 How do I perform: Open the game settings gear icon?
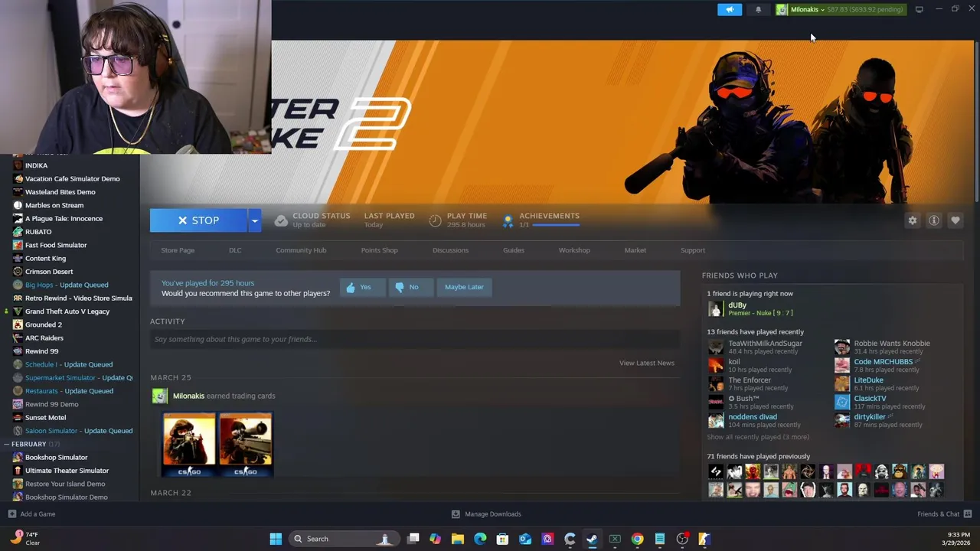click(x=912, y=220)
